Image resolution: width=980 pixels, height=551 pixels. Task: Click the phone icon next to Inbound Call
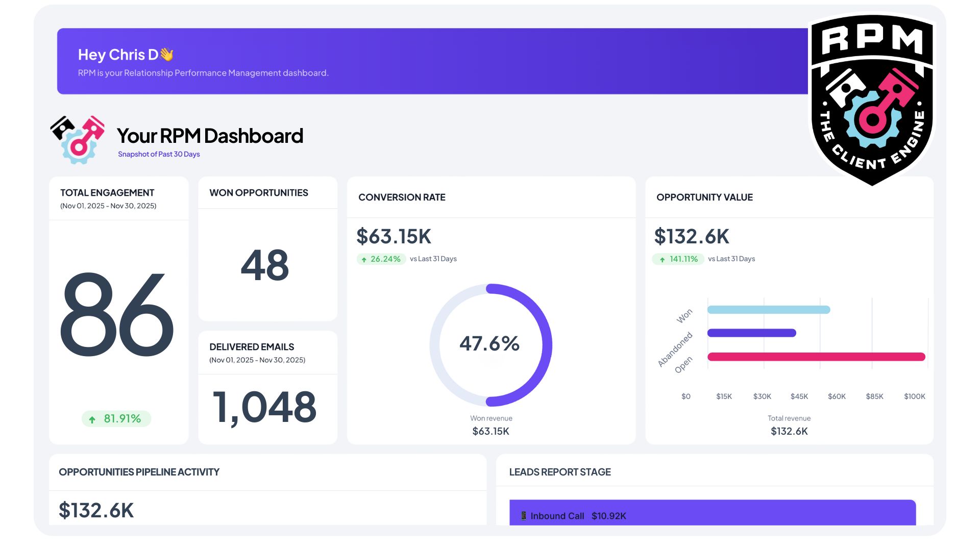[523, 516]
